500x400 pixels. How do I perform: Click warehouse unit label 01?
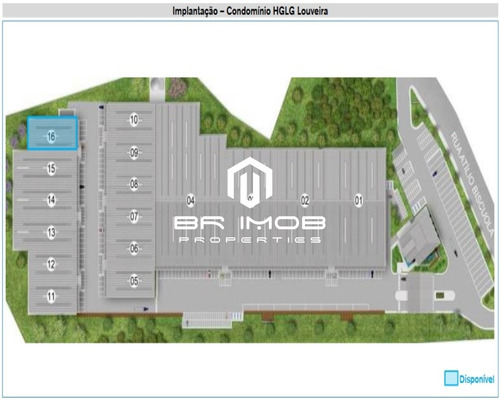pyautogui.click(x=358, y=201)
